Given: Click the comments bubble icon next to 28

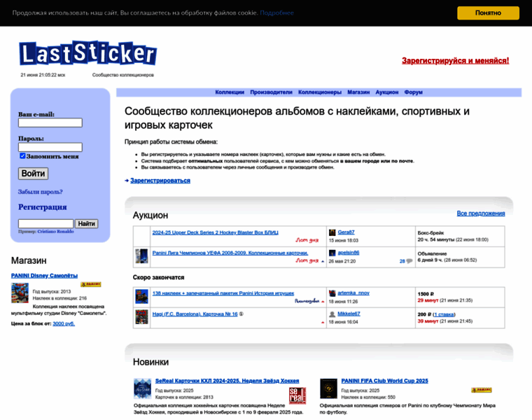Looking at the screenshot, I should [409, 261].
